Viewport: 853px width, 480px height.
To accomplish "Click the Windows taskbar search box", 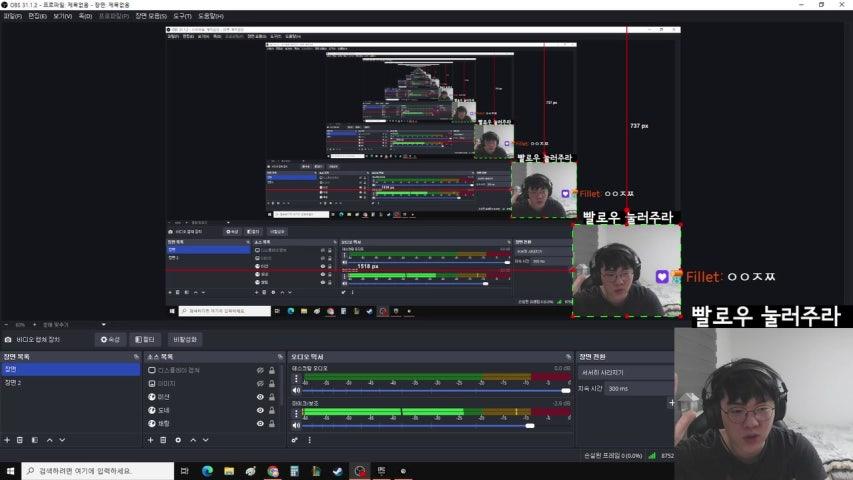I will pos(98,471).
